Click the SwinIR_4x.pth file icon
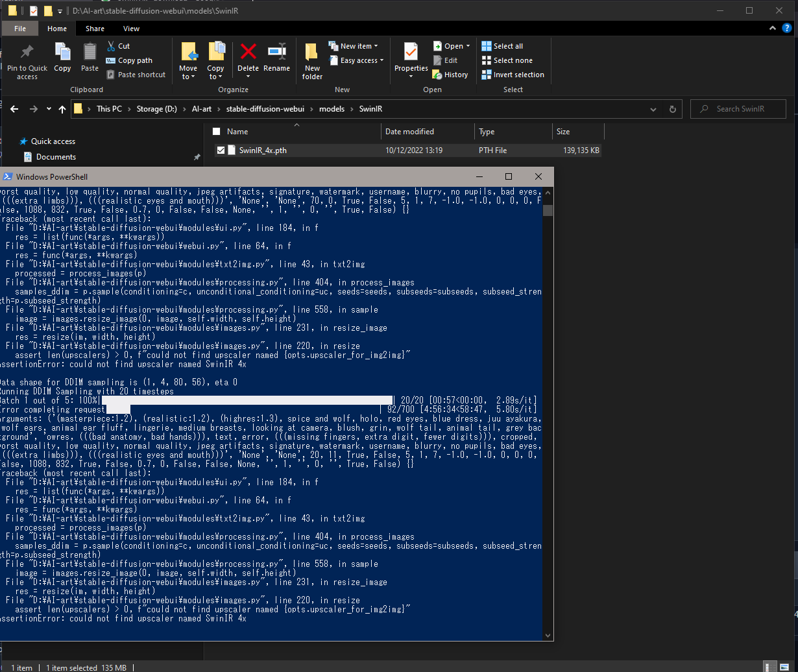 (233, 150)
